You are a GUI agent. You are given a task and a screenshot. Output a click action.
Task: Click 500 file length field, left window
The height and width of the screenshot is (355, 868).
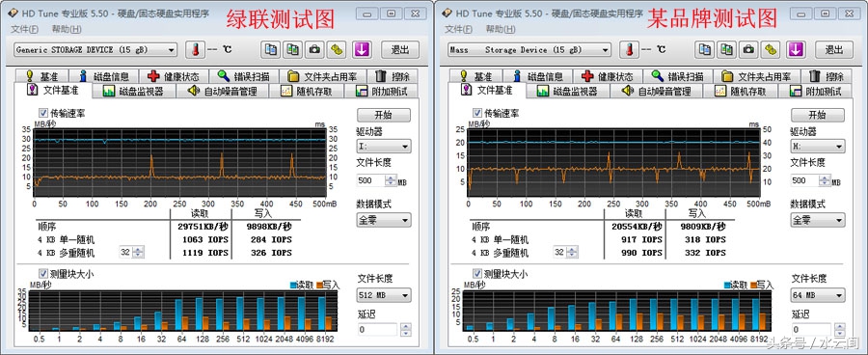pyautogui.click(x=371, y=180)
